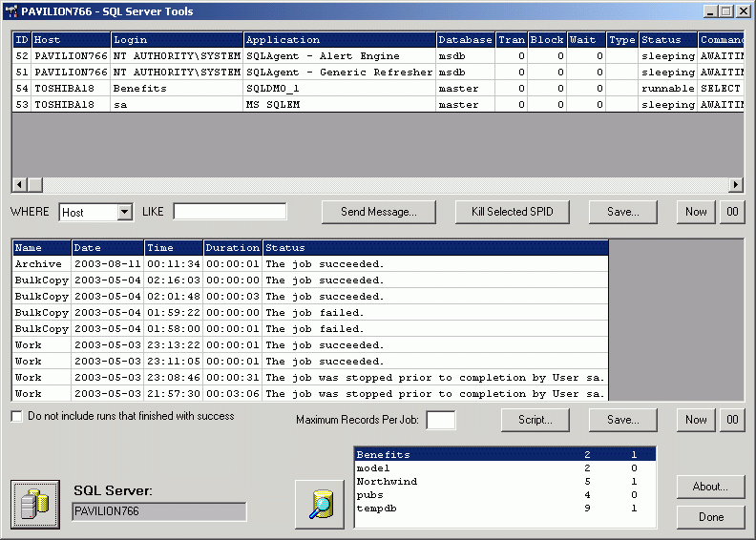
Task: Toggle 'Do not include runs that finished with success'
Action: (x=17, y=417)
